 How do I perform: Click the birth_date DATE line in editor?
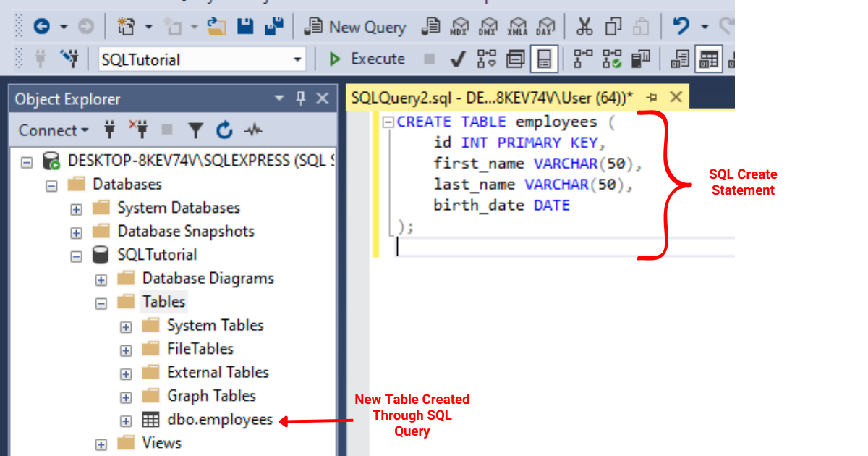pos(501,206)
